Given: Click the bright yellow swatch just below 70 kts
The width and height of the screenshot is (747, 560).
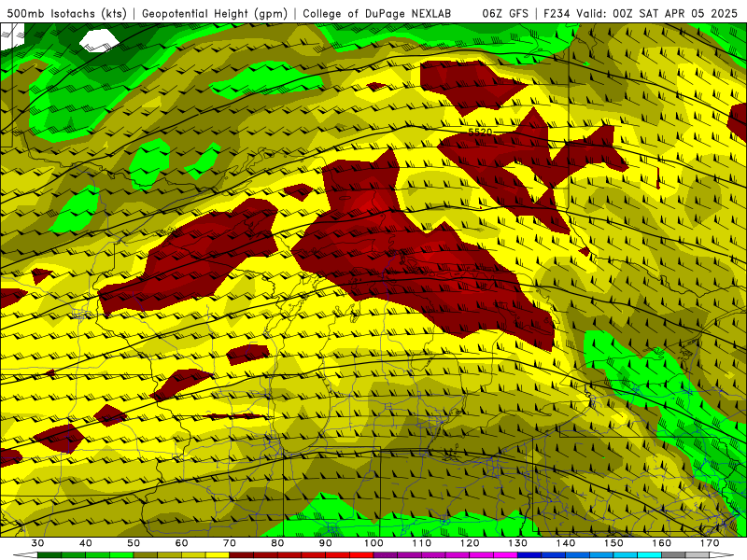Looking at the screenshot, I should [x=218, y=555].
